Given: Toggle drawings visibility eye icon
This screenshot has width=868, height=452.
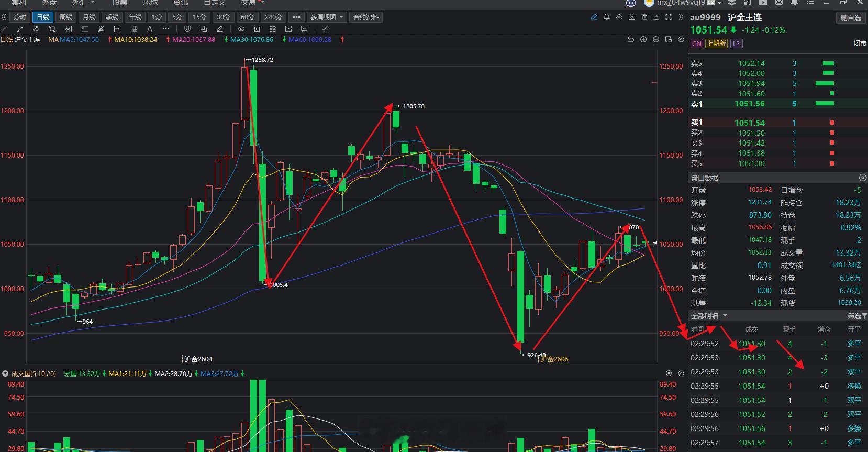Looking at the screenshot, I should point(241,29).
